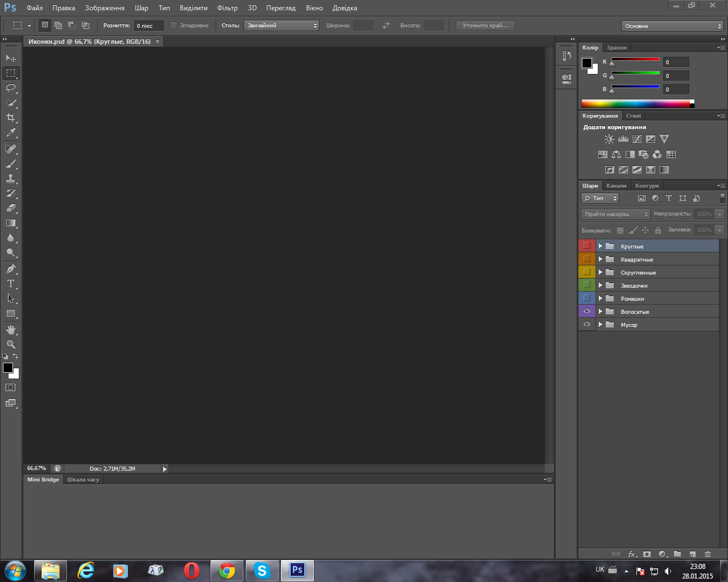This screenshot has width=728, height=582.
Task: Open the Стиль dropdown in options bar
Action: pos(282,26)
